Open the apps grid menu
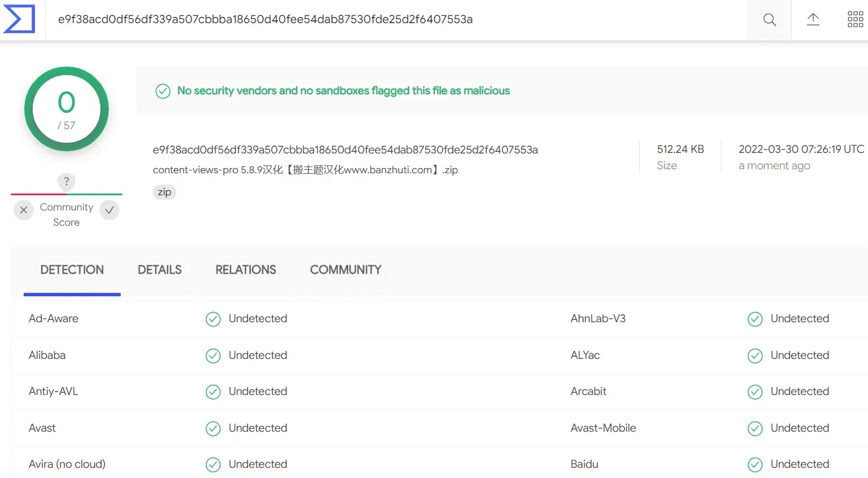Image resolution: width=868 pixels, height=478 pixels. 855,20
